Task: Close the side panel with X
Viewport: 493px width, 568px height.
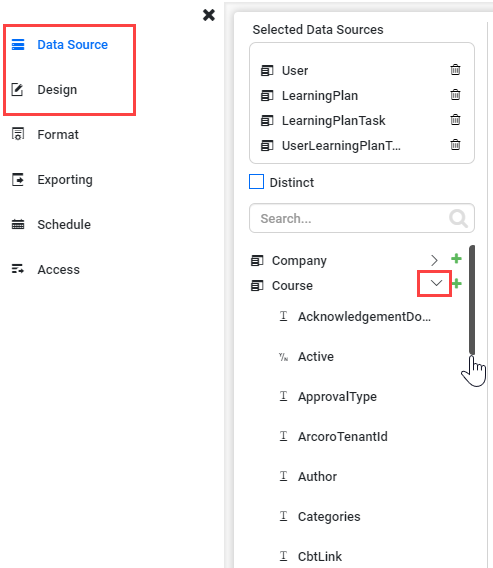Action: point(209,15)
